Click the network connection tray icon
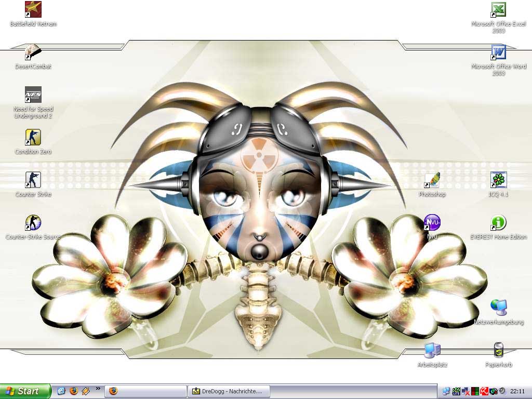Viewport: 532px width, 399px height. click(446, 392)
